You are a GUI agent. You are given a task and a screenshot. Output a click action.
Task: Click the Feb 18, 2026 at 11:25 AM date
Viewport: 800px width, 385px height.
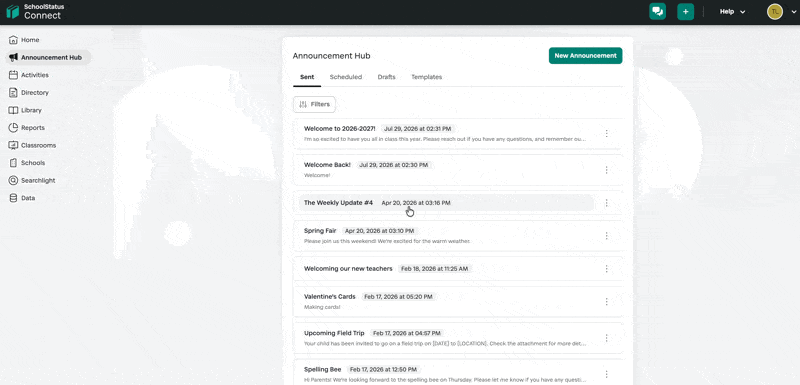click(434, 269)
